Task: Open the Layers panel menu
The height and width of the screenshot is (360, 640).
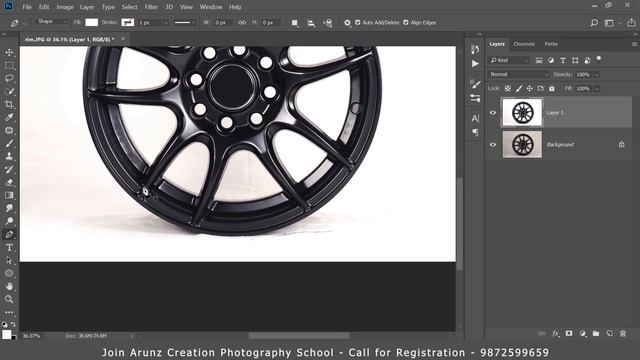Action: [634, 44]
